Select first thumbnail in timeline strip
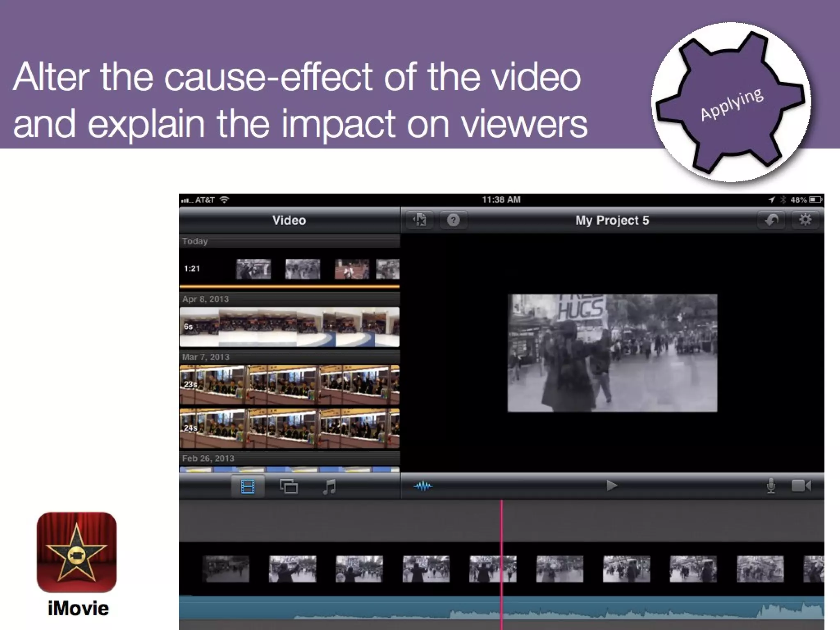The image size is (840, 630). [226, 569]
